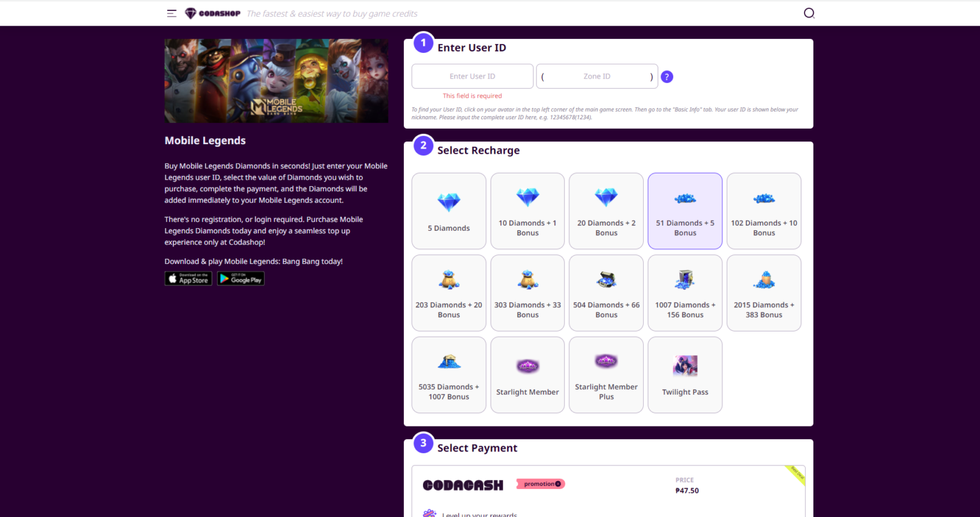
Task: Choose the 51 Diamonds + 5 Bonus package
Action: coord(685,210)
